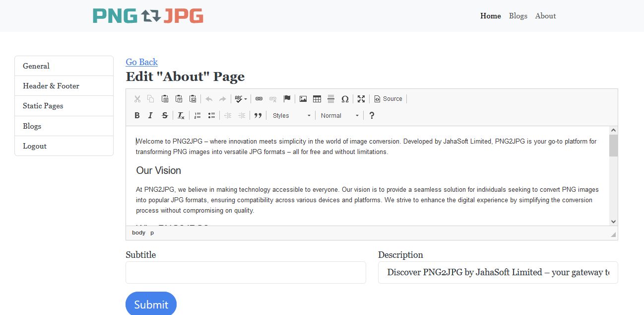
Task: Go to Blogs in top navigation
Action: (518, 16)
